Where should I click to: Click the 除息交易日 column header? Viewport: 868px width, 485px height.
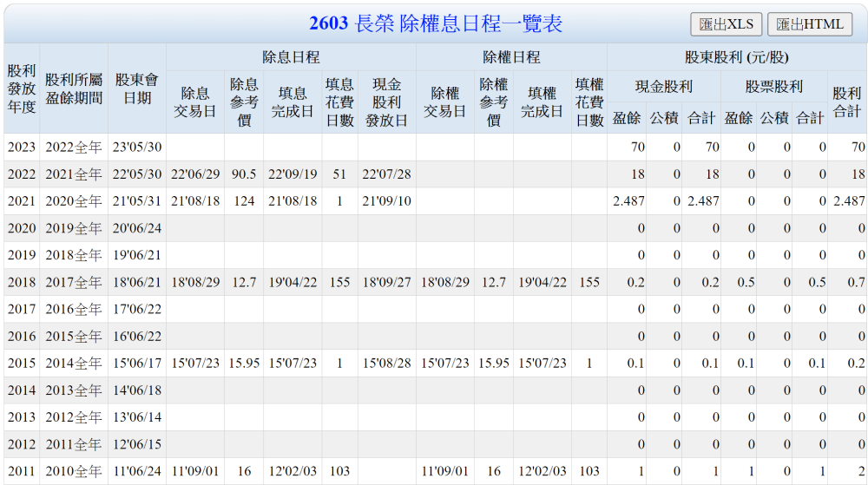click(x=194, y=102)
